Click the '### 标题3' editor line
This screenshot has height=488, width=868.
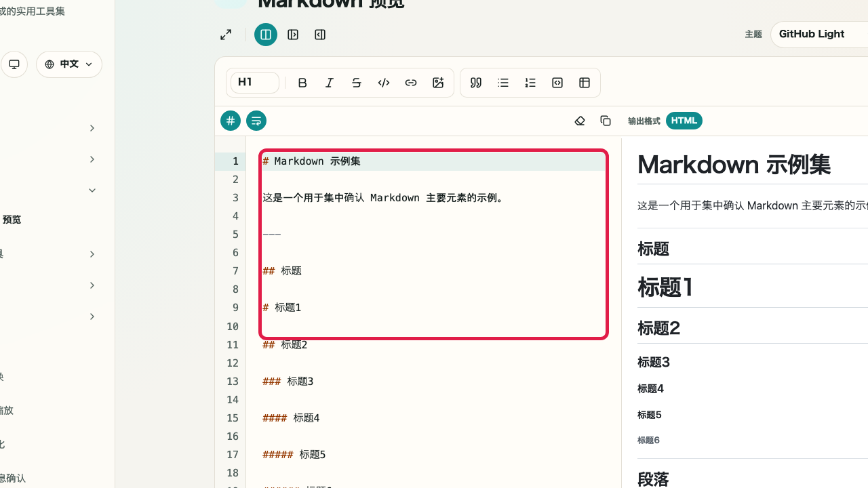coord(288,382)
